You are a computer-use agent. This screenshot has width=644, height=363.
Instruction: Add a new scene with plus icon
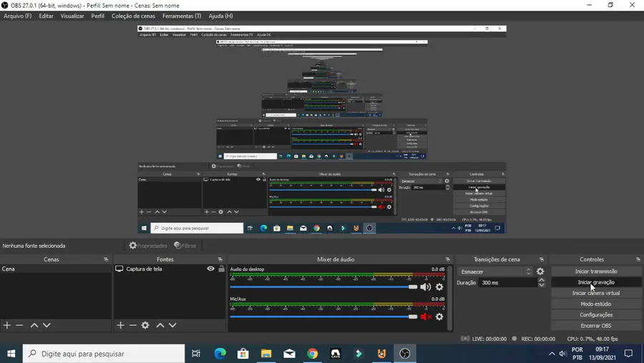[x=7, y=325]
